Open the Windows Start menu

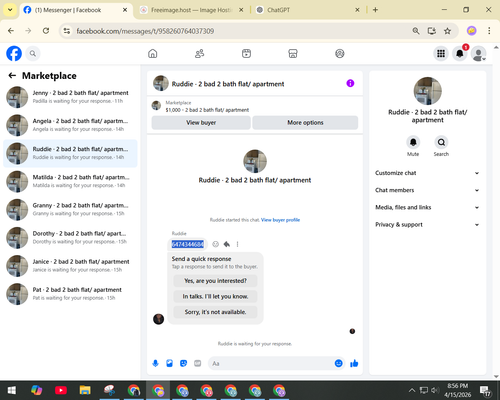point(12,390)
